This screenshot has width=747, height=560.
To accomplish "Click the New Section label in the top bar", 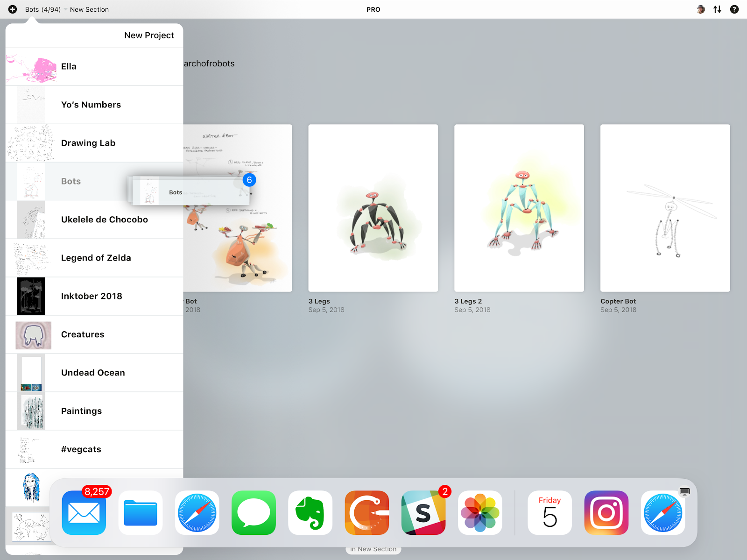I will click(x=89, y=9).
